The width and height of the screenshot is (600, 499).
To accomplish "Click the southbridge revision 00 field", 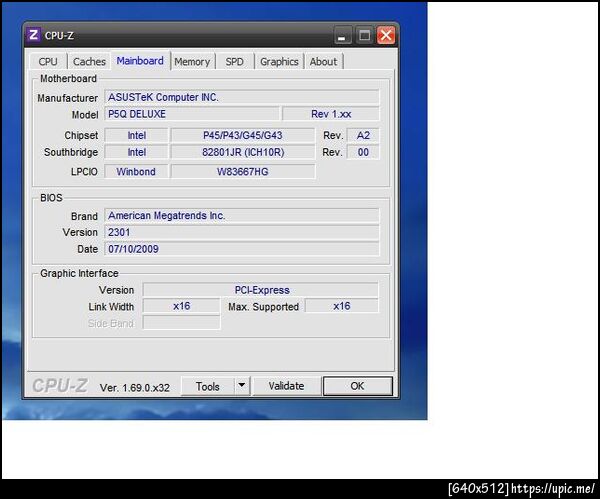I will click(363, 152).
